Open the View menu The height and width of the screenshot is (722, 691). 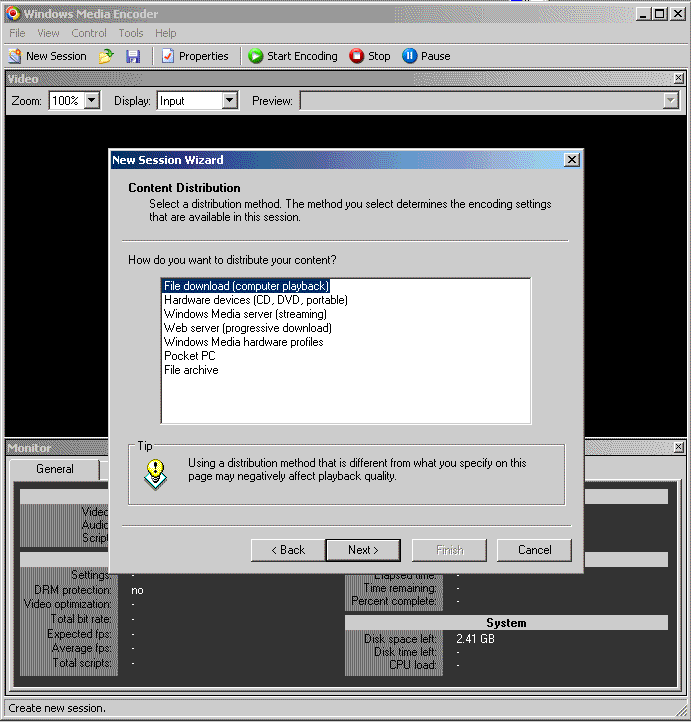coord(48,33)
